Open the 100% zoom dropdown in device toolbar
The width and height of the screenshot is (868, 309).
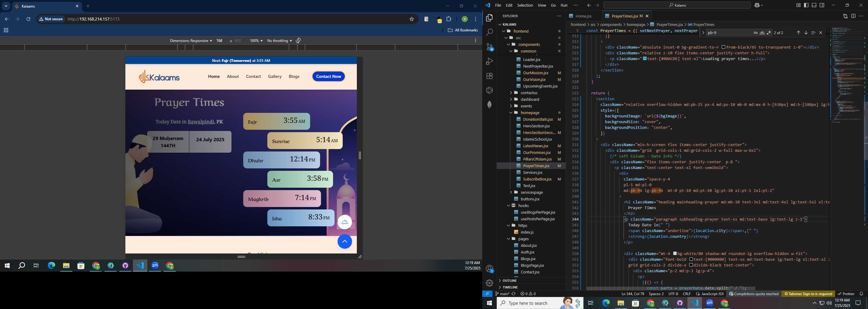click(256, 41)
